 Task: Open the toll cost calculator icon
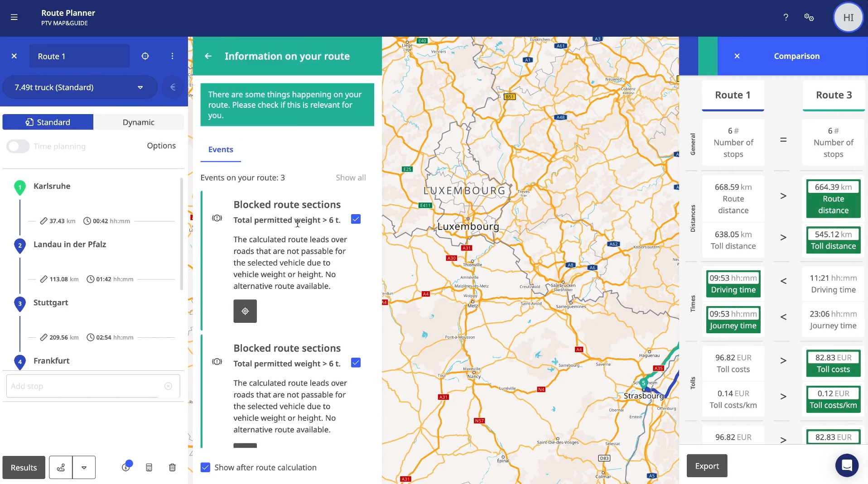[x=149, y=467]
